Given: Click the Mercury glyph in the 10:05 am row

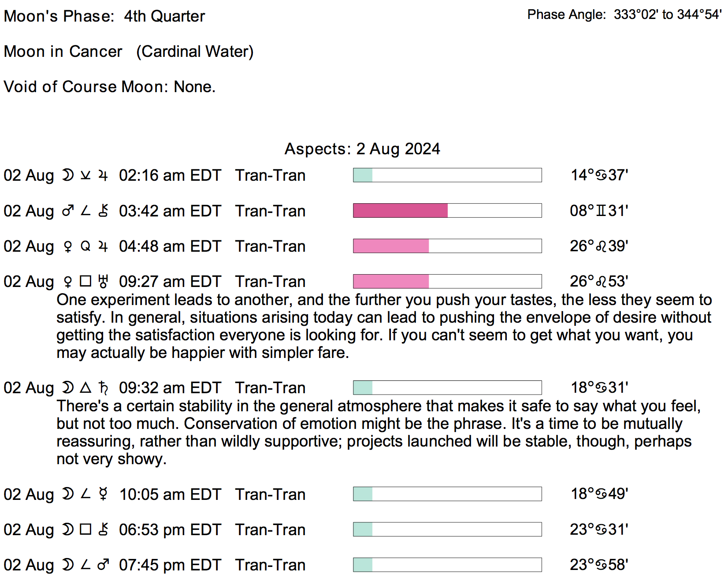Looking at the screenshot, I should click(103, 494).
